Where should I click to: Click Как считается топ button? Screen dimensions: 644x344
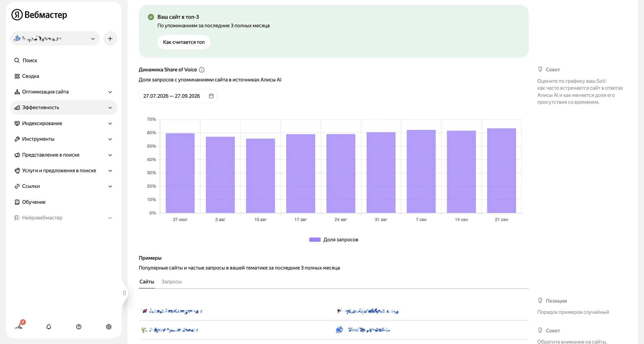click(x=184, y=42)
